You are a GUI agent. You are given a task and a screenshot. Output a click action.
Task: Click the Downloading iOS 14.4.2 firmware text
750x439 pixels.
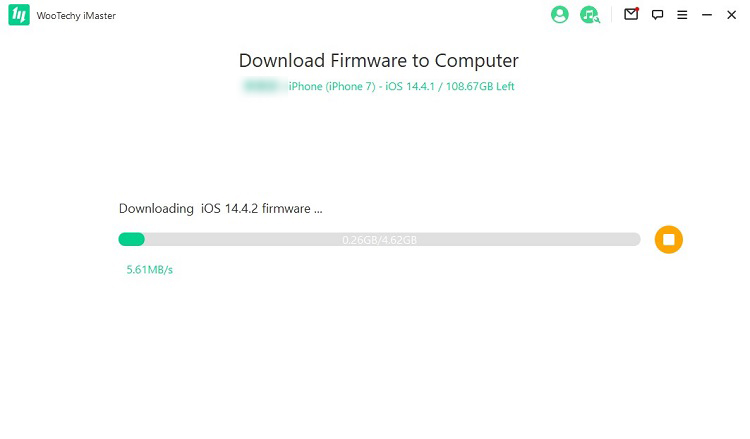coord(221,209)
